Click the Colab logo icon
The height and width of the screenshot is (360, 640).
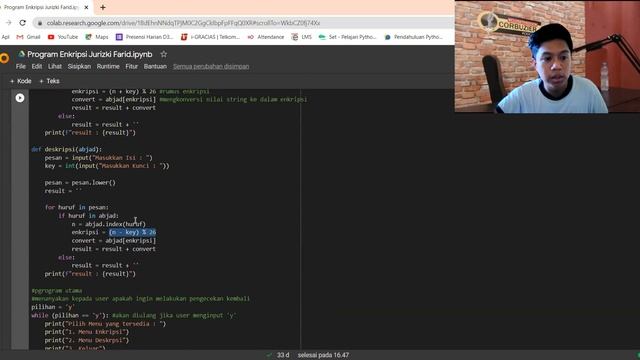4,58
